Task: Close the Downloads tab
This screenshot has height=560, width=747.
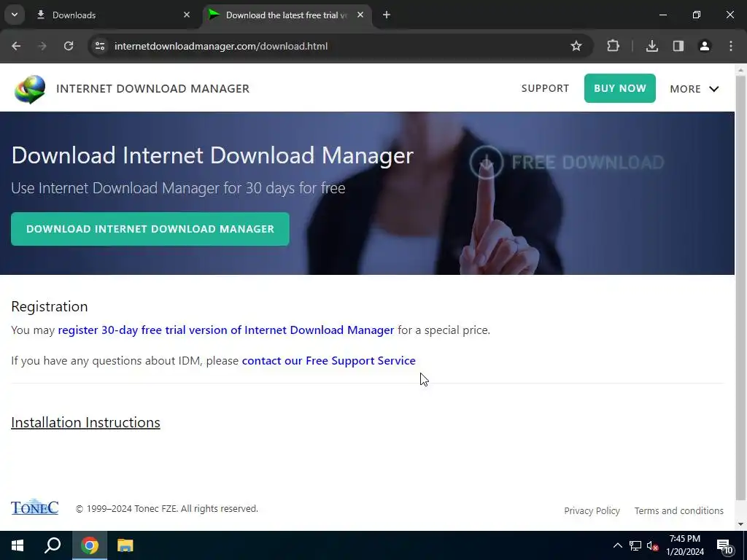Action: (187, 15)
